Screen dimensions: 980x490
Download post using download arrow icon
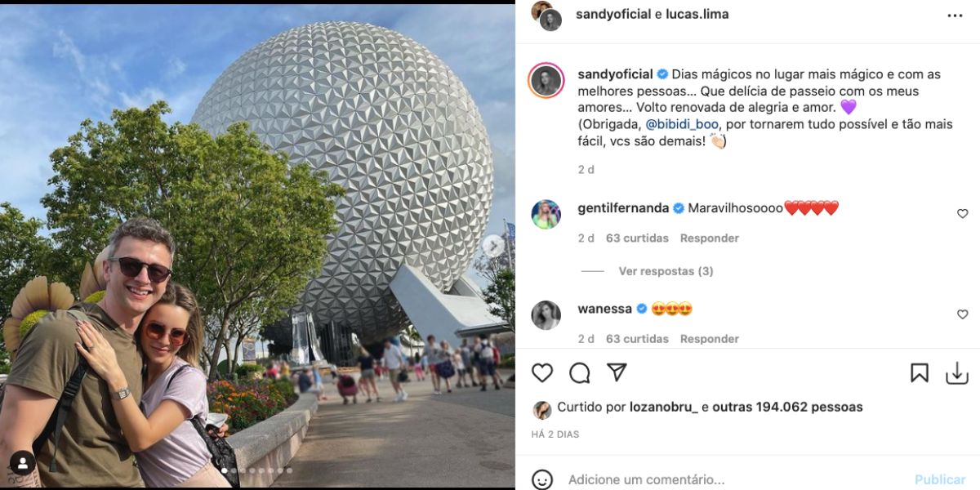(956, 373)
